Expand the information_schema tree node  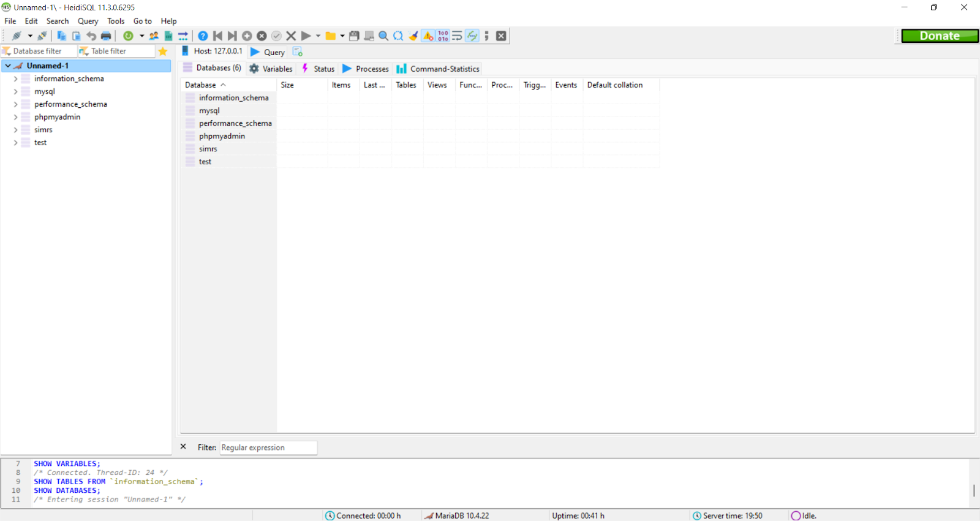tap(15, 78)
